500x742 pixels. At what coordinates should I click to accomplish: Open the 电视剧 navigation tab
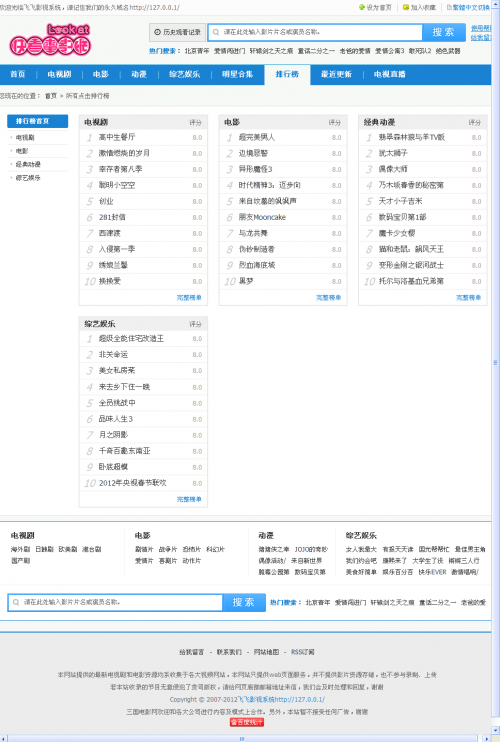(59, 74)
